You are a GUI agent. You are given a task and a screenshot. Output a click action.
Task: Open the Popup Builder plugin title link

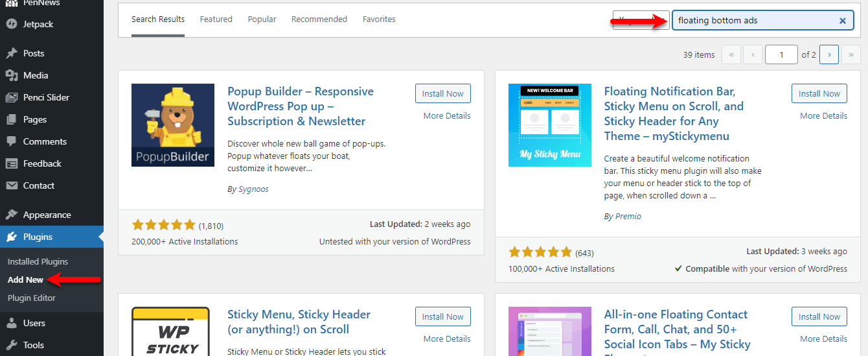301,106
